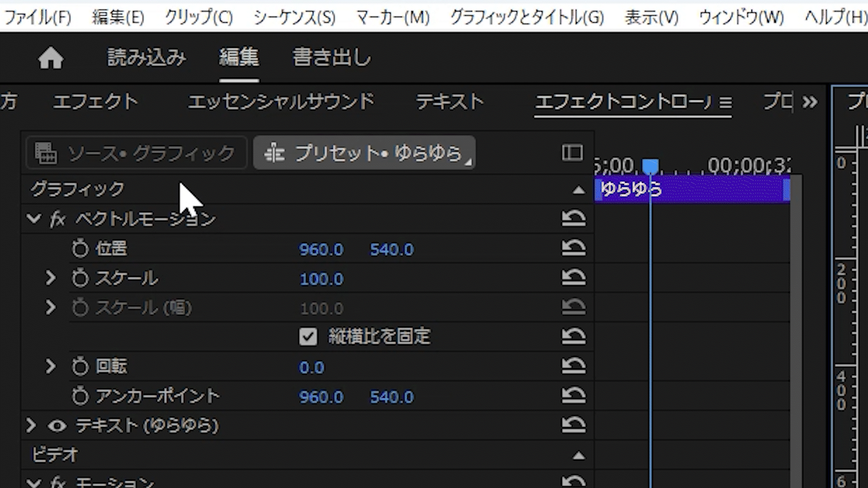
Task: Select the エフェクトコントロール panel tab
Action: (623, 102)
